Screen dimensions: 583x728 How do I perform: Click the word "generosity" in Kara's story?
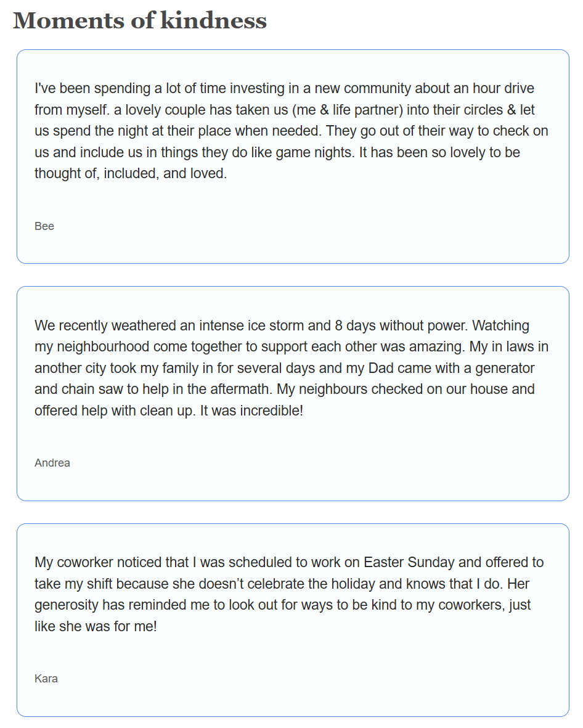coord(67,605)
